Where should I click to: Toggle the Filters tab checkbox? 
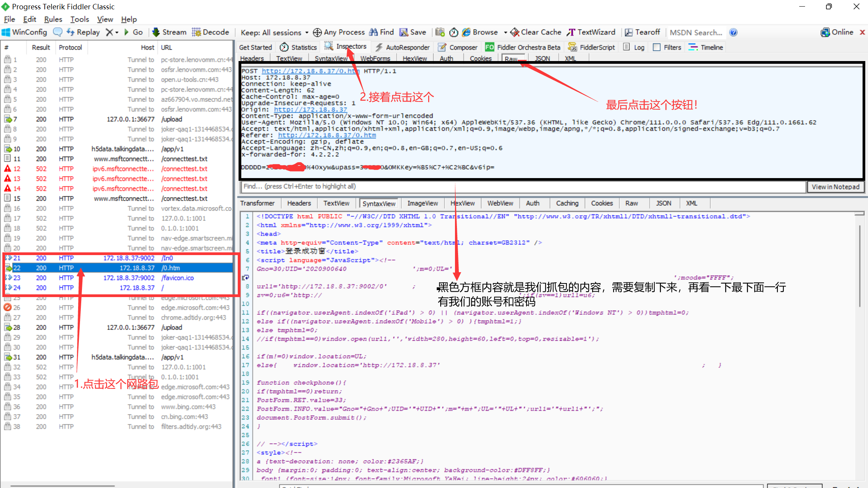pyautogui.click(x=657, y=47)
